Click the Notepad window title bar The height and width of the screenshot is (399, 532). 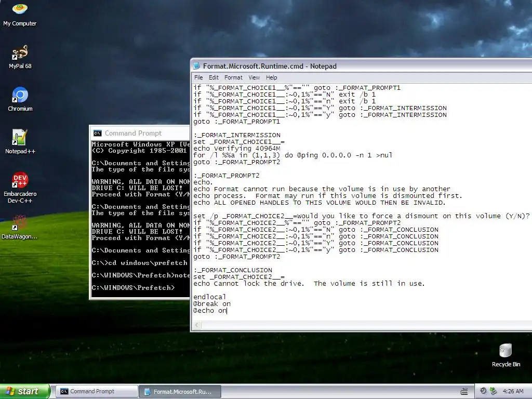tap(361, 66)
